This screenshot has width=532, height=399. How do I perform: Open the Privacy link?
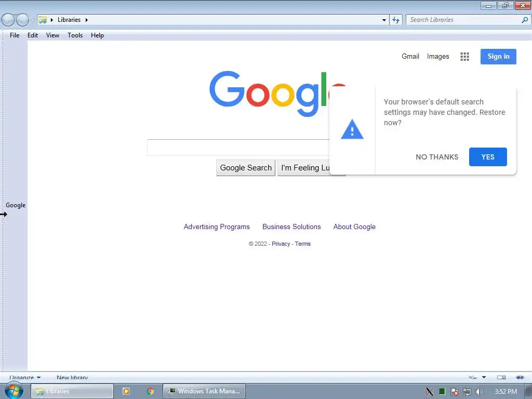(x=281, y=244)
